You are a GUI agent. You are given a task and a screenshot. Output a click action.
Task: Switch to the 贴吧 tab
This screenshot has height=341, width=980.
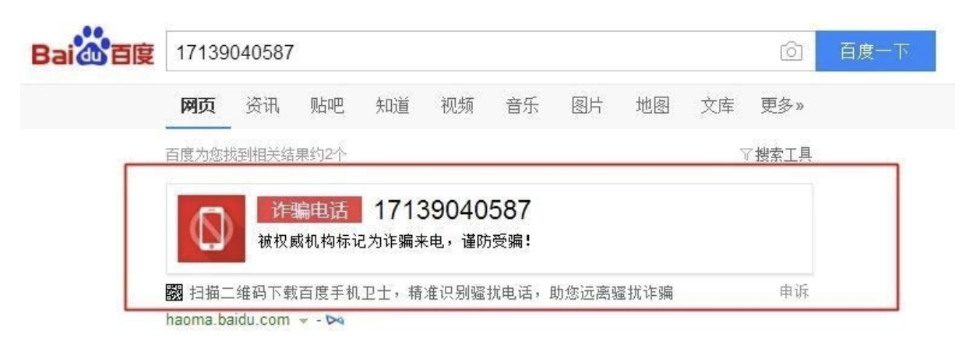tap(327, 106)
